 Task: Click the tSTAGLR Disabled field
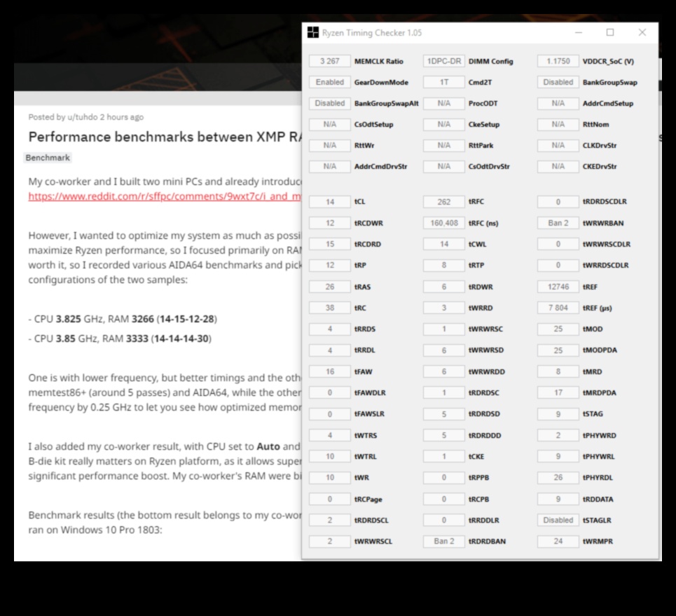(x=558, y=521)
